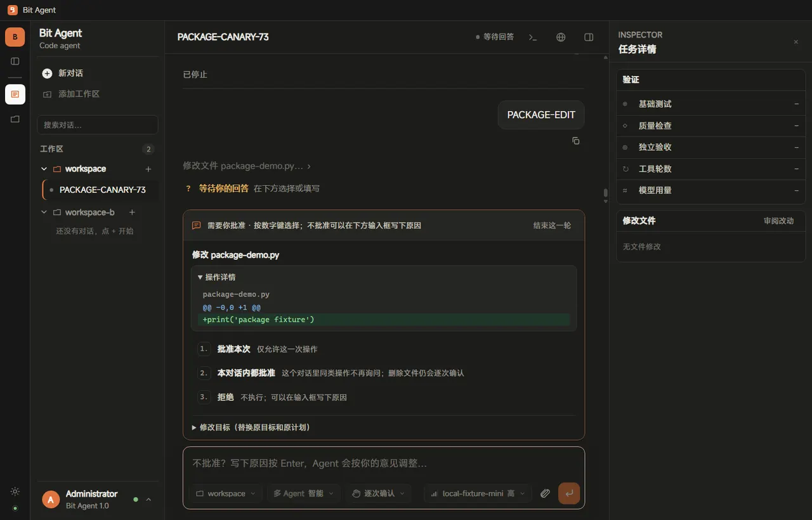Choose option 2 本对话内都批准
This screenshot has width=812, height=520.
pos(384,374)
